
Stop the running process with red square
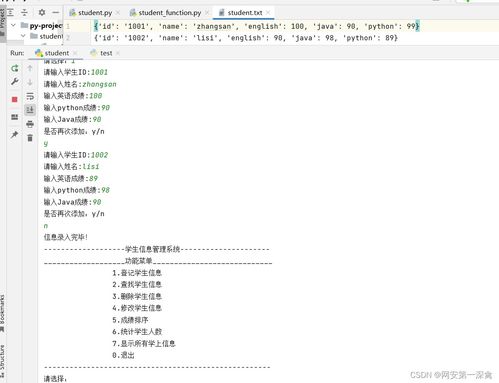coord(15,99)
